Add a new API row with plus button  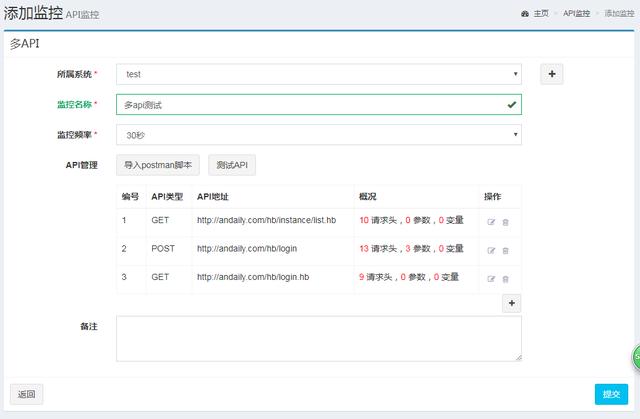click(511, 303)
